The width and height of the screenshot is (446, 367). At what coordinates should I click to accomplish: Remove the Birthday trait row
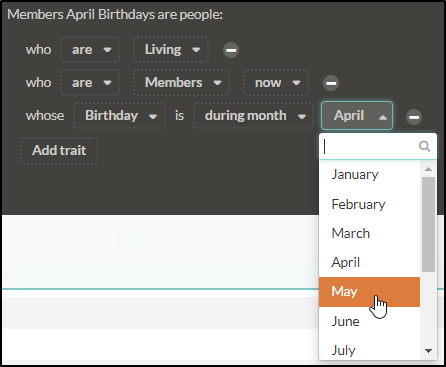[414, 117]
